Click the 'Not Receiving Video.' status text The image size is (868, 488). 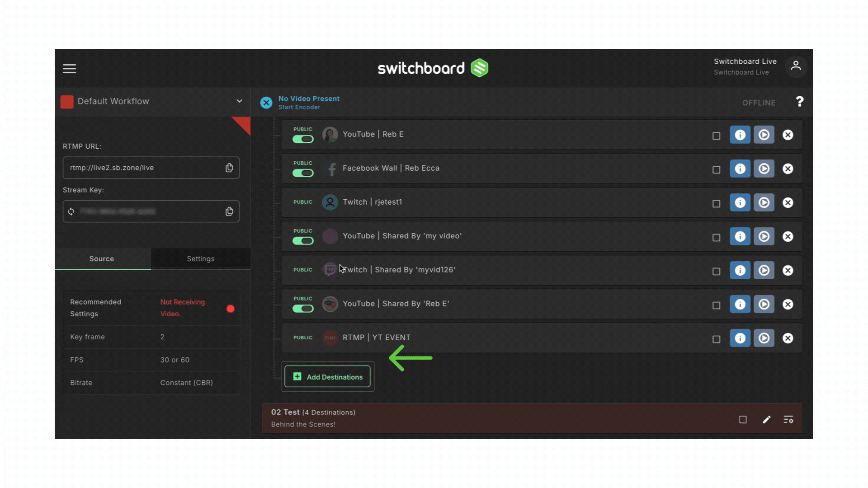tap(183, 308)
